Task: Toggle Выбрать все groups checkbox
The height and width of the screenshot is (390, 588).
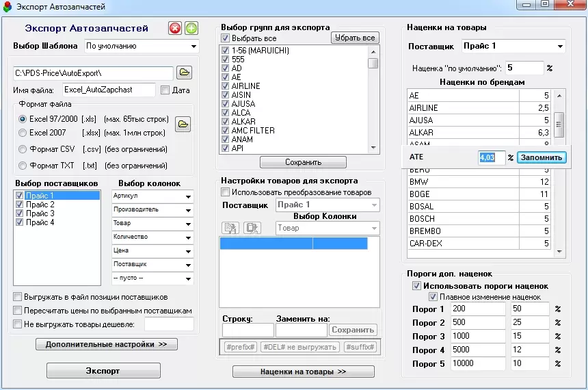Action: tap(225, 38)
